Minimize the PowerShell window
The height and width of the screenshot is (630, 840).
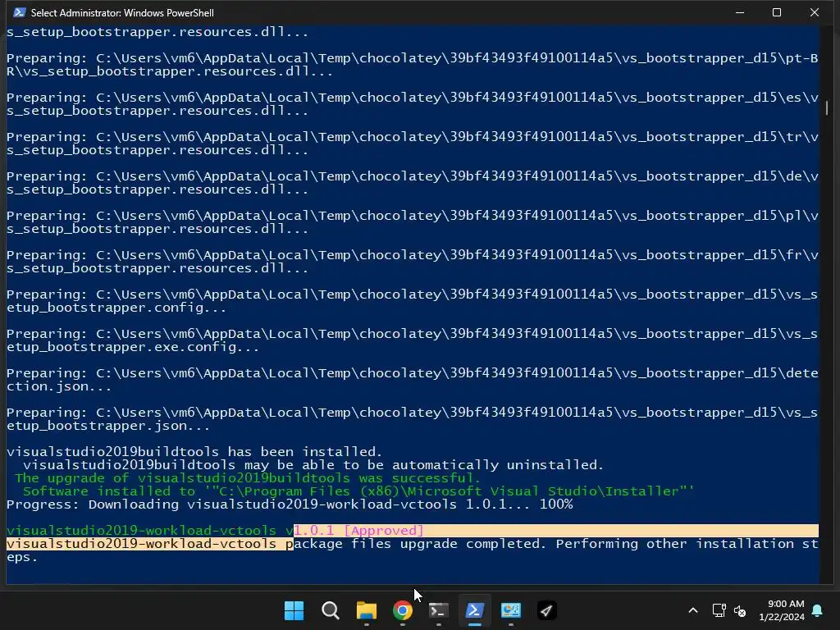click(x=740, y=12)
